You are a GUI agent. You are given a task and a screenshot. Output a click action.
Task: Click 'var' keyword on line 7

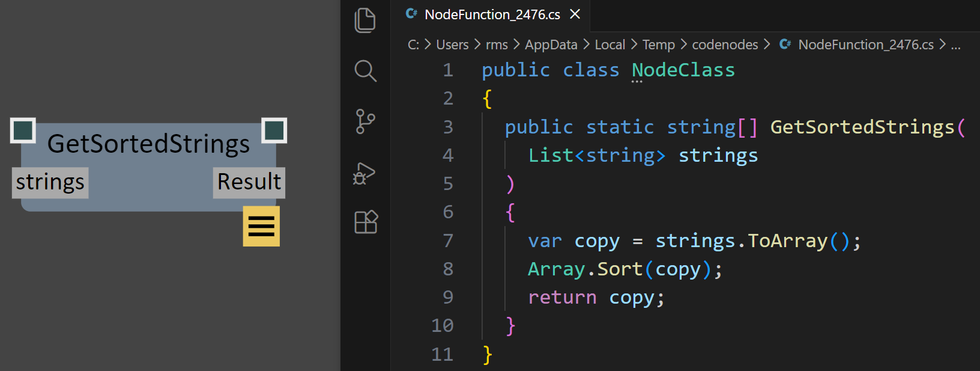pyautogui.click(x=545, y=241)
